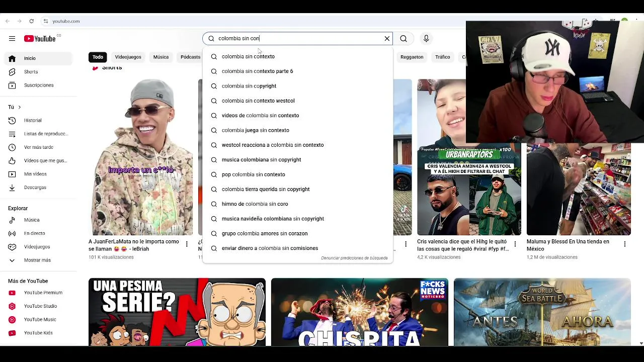The image size is (644, 362).
Task: Click the search text field
Action: click(x=297, y=39)
